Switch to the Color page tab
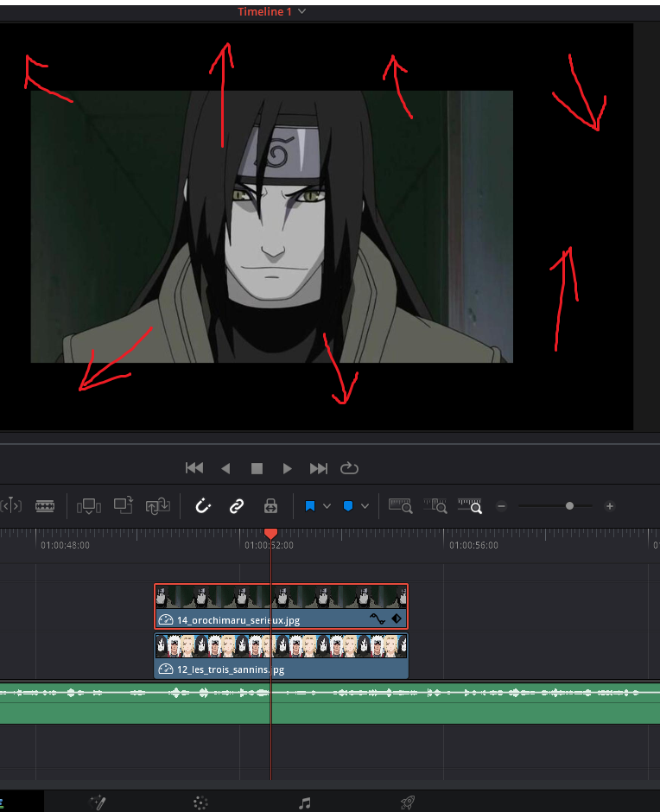660x812 pixels. 200,803
